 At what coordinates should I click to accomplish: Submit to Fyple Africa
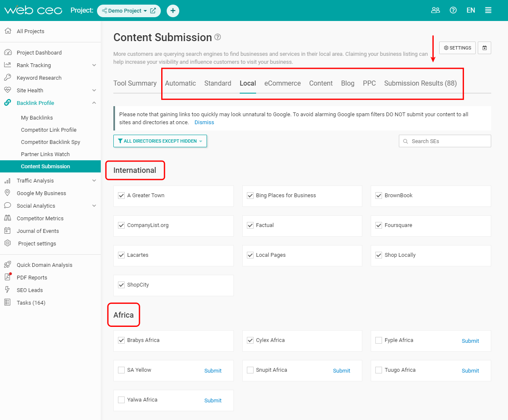(x=470, y=341)
